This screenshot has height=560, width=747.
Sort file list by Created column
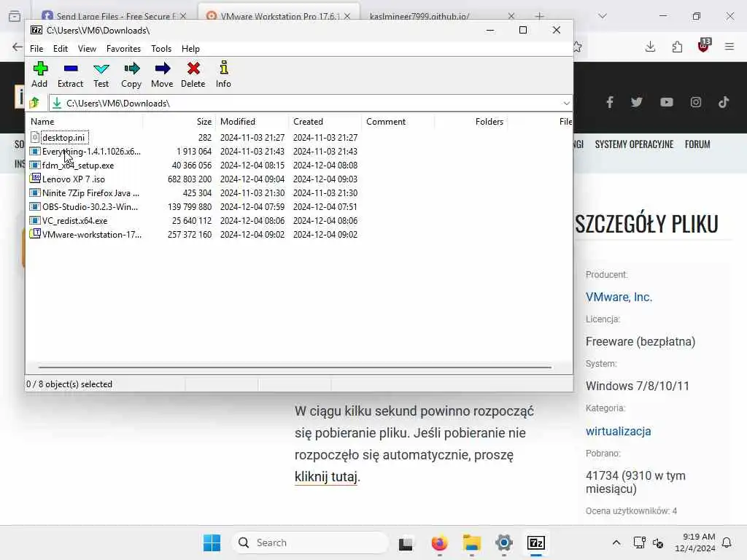point(325,122)
